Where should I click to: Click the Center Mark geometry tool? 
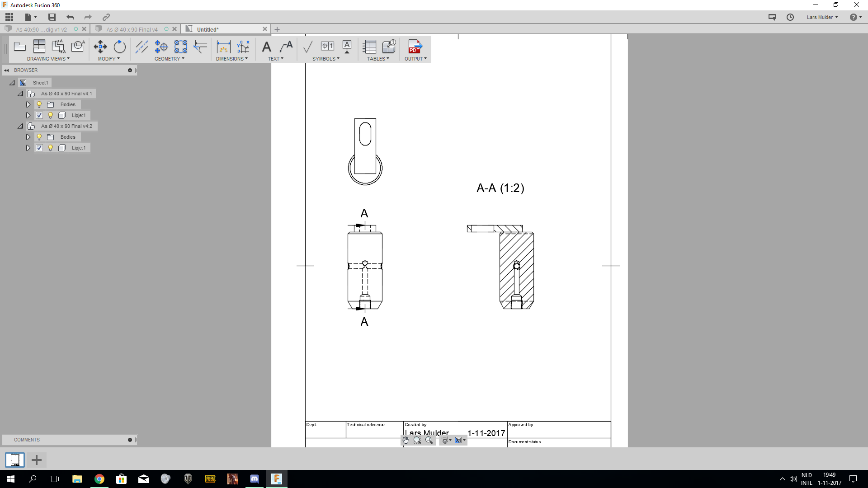point(161,46)
